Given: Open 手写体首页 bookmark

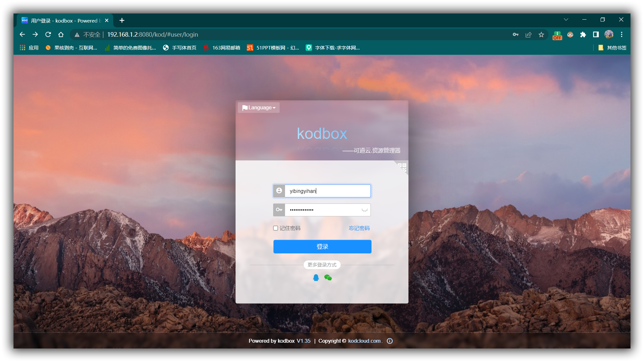Looking at the screenshot, I should (x=180, y=48).
